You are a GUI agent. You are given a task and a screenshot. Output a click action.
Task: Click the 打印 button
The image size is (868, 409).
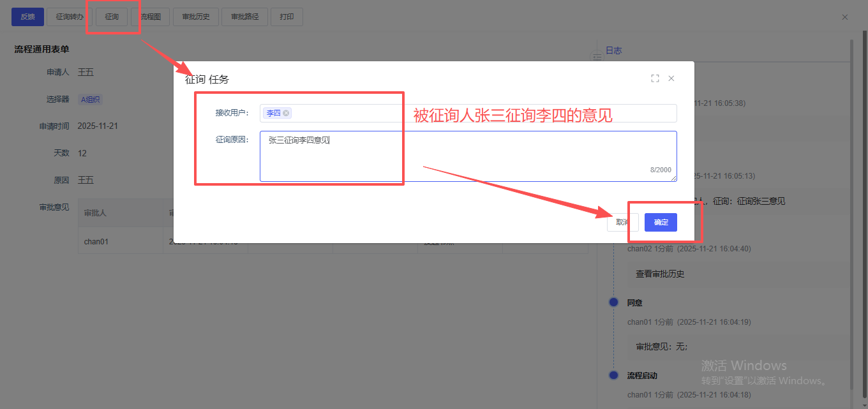pos(287,17)
